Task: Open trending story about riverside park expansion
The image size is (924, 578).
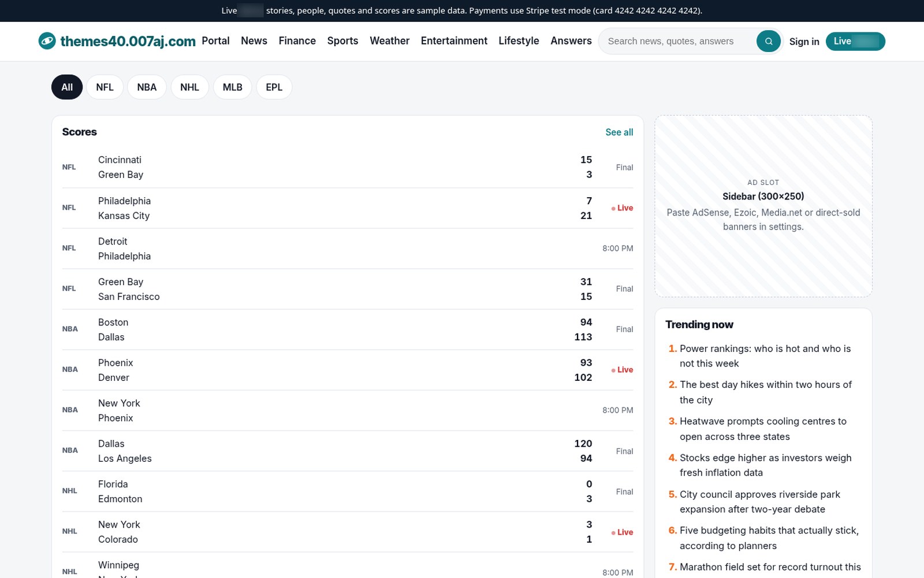Action: [x=759, y=502]
